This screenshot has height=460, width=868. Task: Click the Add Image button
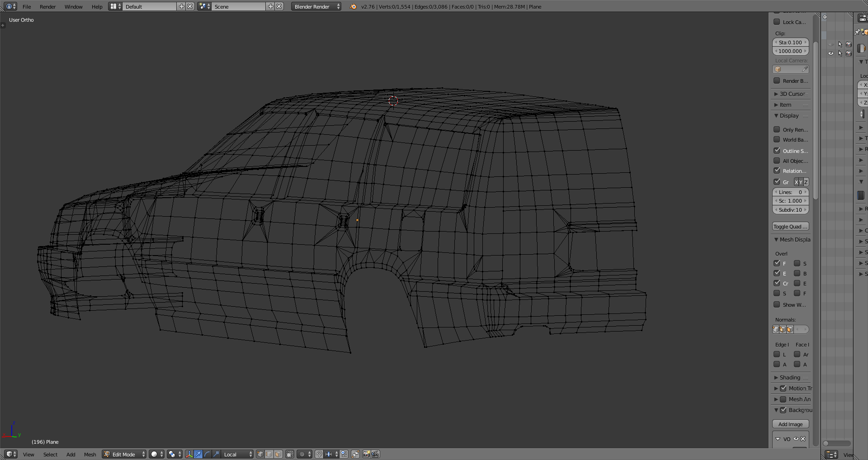(790, 424)
